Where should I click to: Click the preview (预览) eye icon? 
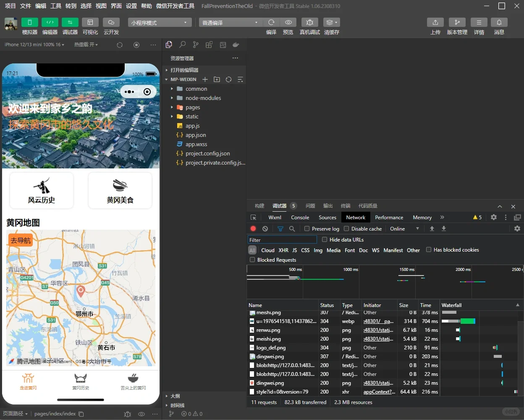click(288, 22)
